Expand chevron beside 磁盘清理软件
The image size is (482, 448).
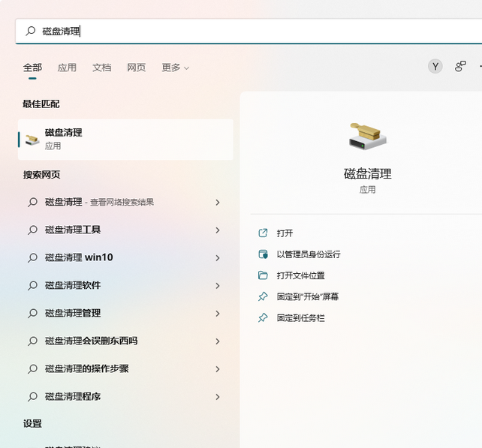click(x=218, y=286)
